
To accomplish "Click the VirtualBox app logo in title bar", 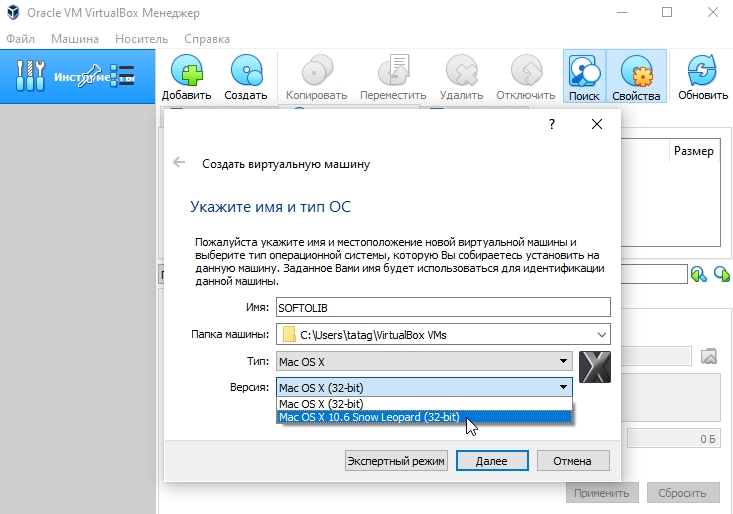I will coord(14,12).
